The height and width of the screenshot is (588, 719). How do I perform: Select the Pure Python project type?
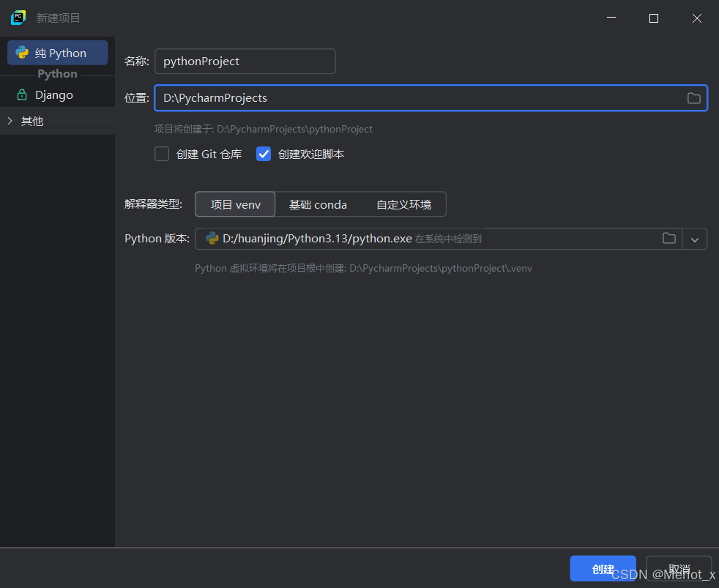(58, 53)
